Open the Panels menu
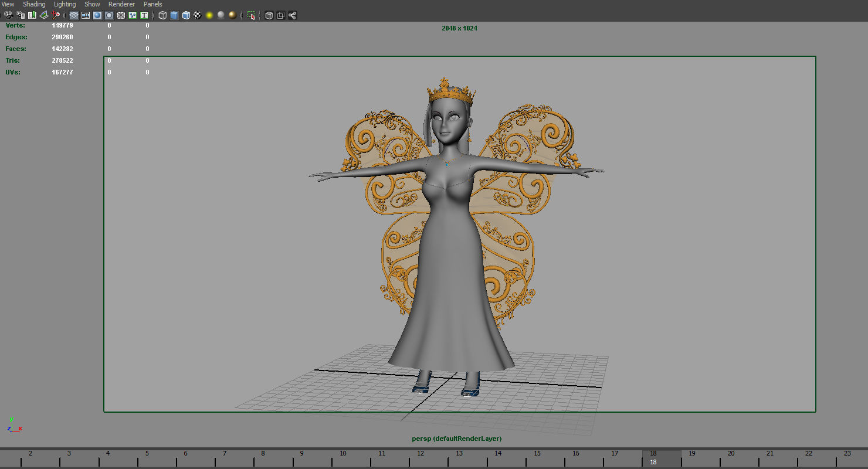 tap(152, 4)
